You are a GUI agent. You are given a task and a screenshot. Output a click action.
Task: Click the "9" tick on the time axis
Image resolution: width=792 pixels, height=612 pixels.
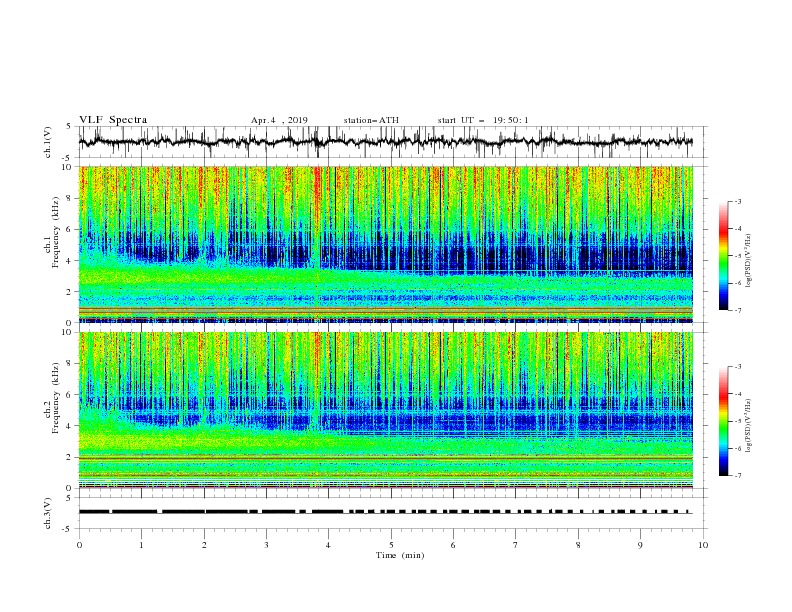tap(640, 545)
